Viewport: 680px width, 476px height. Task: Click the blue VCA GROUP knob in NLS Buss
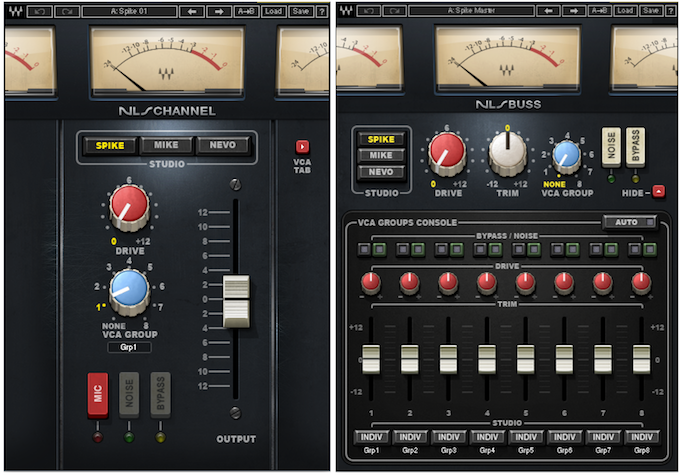coord(566,156)
